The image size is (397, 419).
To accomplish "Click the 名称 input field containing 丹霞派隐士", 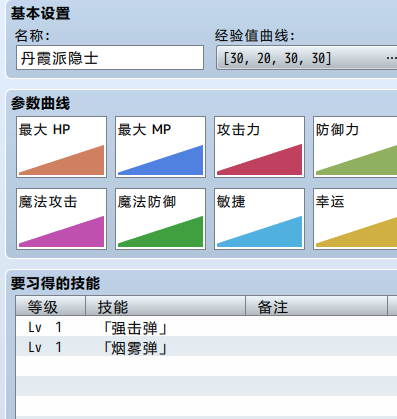I will 110,58.
